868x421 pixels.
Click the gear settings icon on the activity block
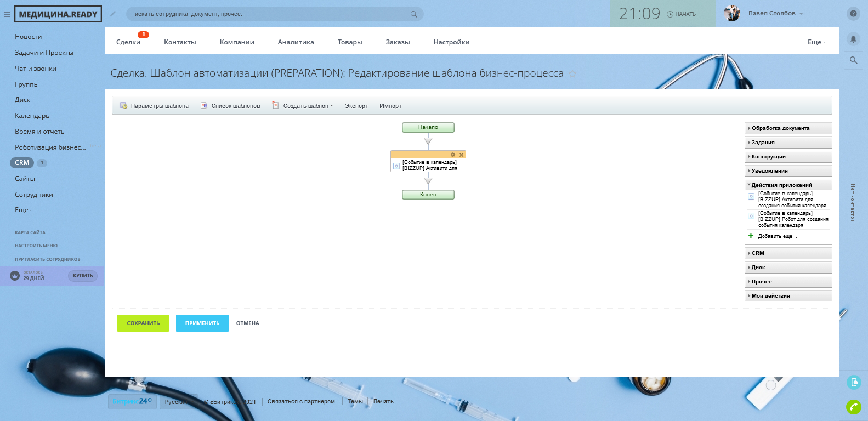tap(453, 155)
